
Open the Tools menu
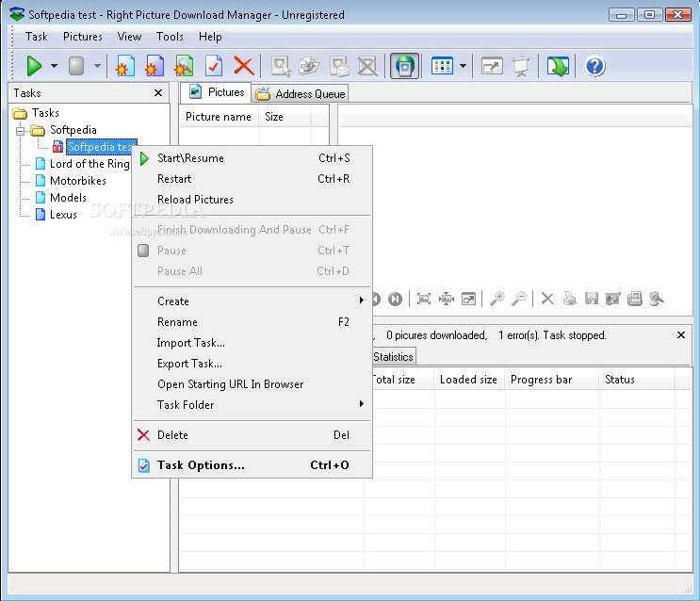[x=170, y=37]
